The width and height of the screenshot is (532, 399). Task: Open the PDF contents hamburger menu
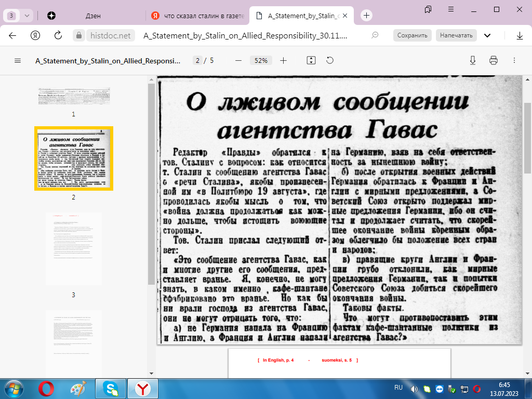[18, 61]
